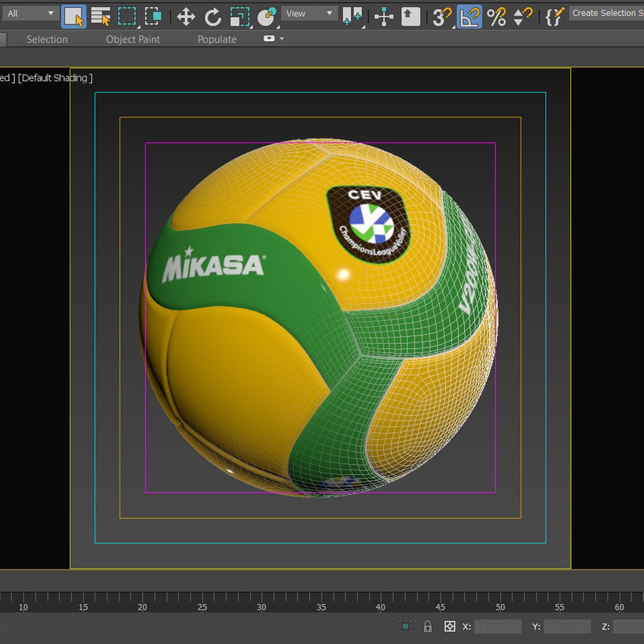Viewport: 644px width, 644px height.
Task: Activate the Select and Scale tool
Action: tap(240, 17)
